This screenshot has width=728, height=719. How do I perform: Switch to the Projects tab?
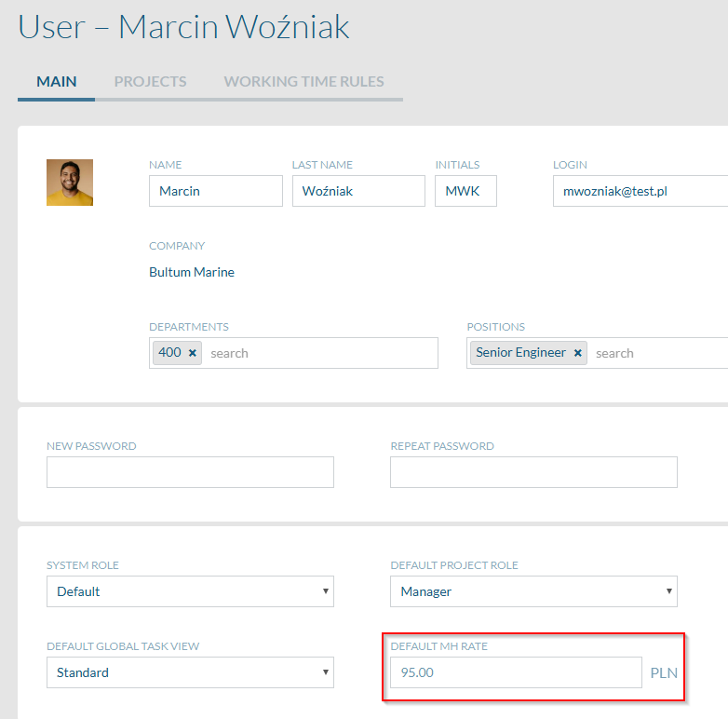[x=151, y=82]
